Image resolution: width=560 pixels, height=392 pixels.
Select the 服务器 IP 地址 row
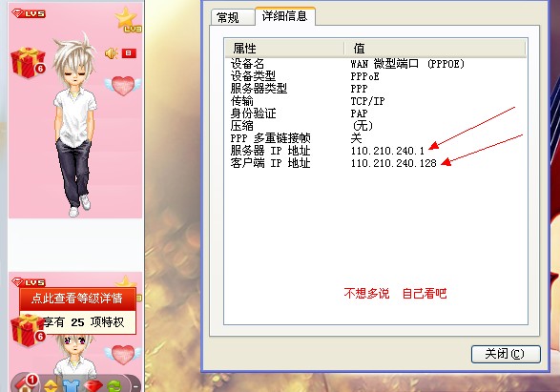tap(376, 151)
